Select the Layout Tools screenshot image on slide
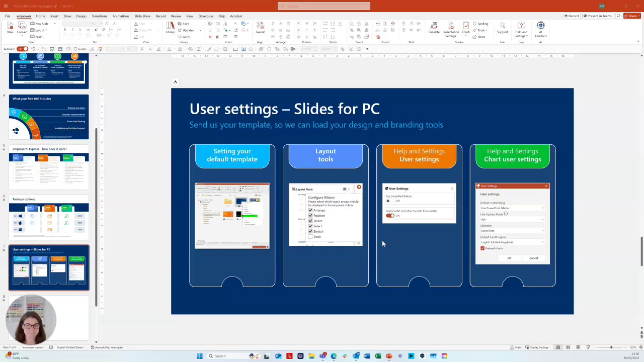Image resolution: width=644 pixels, height=362 pixels. point(326,215)
